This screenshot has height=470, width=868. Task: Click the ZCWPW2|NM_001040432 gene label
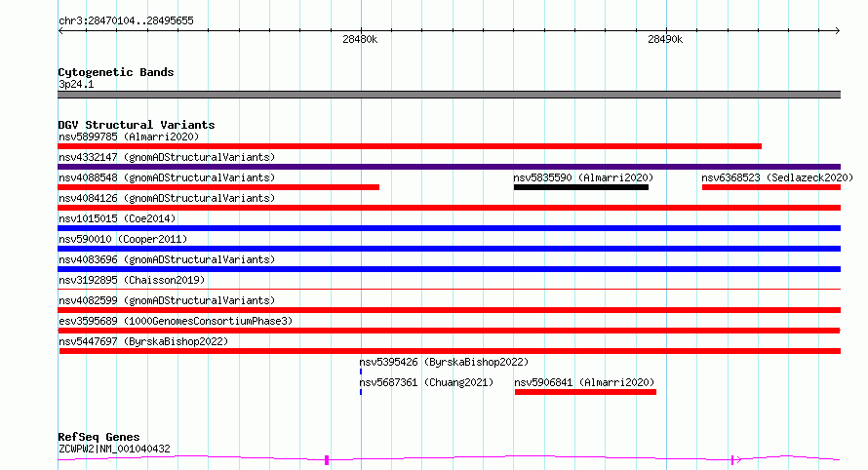click(x=114, y=449)
